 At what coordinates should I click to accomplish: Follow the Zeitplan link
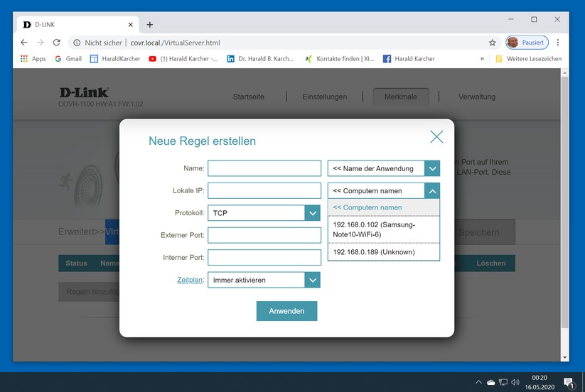190,280
